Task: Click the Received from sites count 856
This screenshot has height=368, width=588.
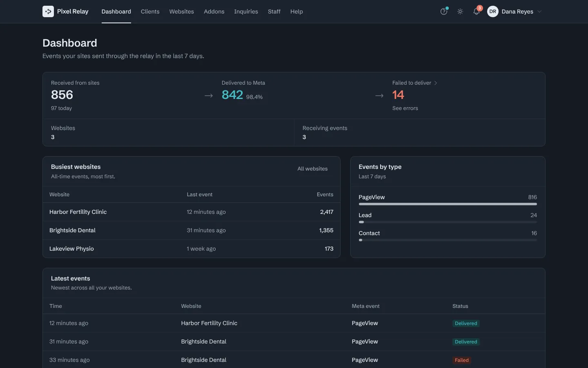Action: point(62,95)
